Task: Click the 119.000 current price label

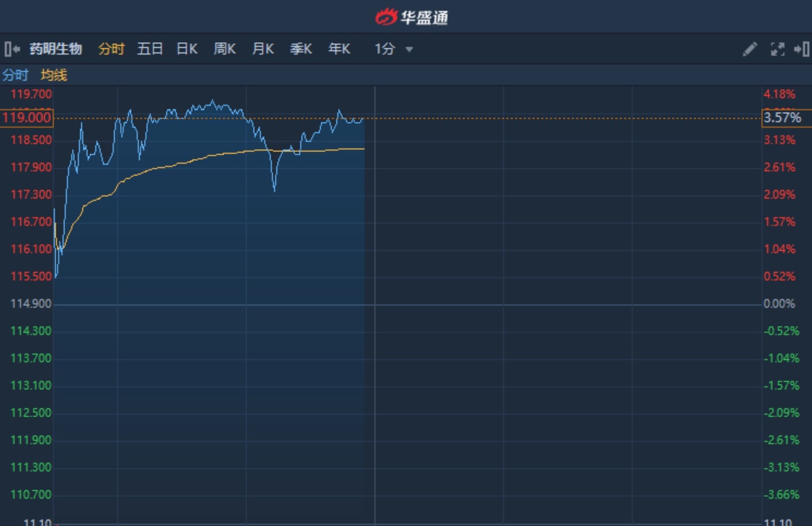Action: coord(27,118)
